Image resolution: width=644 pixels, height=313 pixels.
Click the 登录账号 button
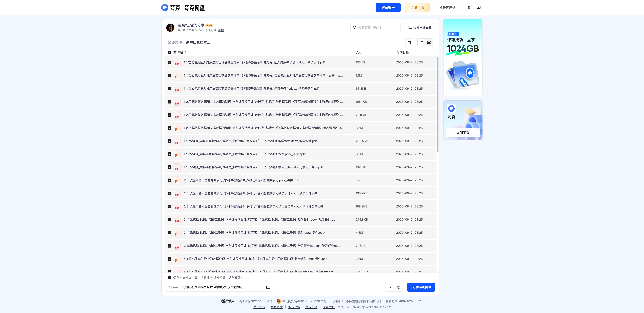(x=388, y=8)
